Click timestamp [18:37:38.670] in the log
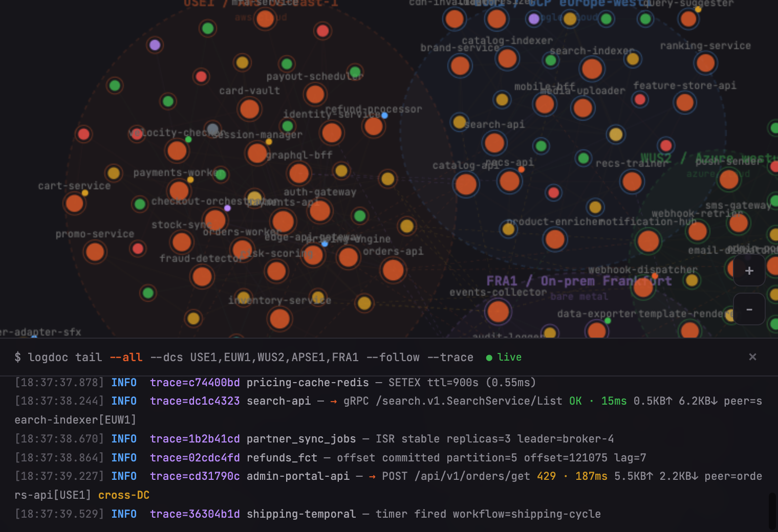This screenshot has width=778, height=532. coord(59,439)
